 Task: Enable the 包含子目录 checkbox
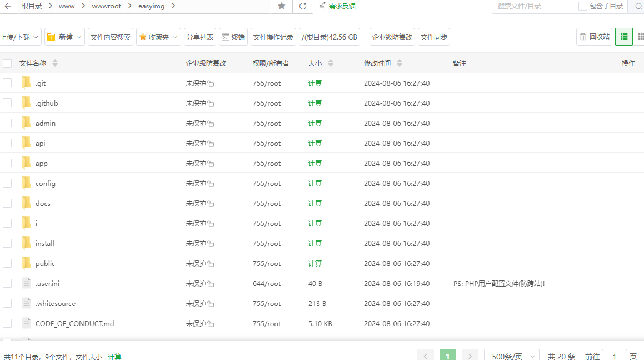tap(582, 6)
